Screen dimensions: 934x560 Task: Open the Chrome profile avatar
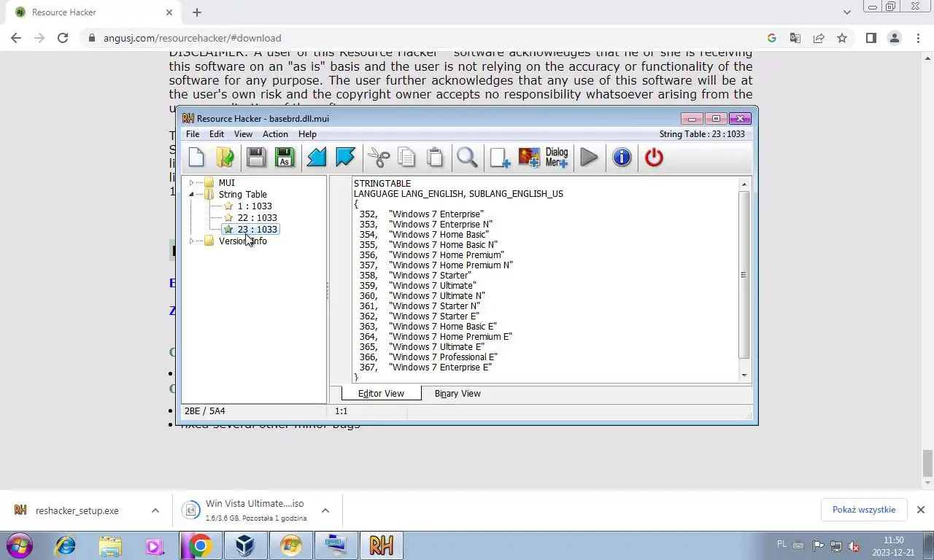coord(894,38)
